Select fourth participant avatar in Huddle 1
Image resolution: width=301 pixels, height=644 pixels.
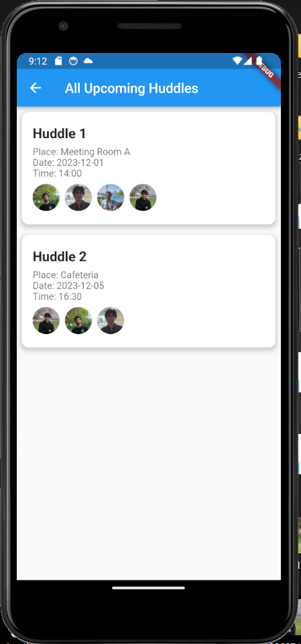pyautogui.click(x=143, y=197)
